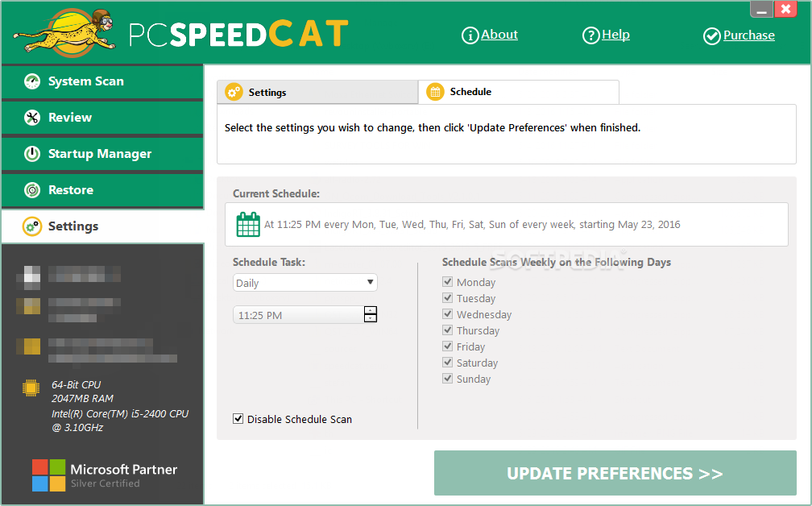Image resolution: width=812 pixels, height=506 pixels.
Task: Click the Startup Manager power icon
Action: pos(32,154)
